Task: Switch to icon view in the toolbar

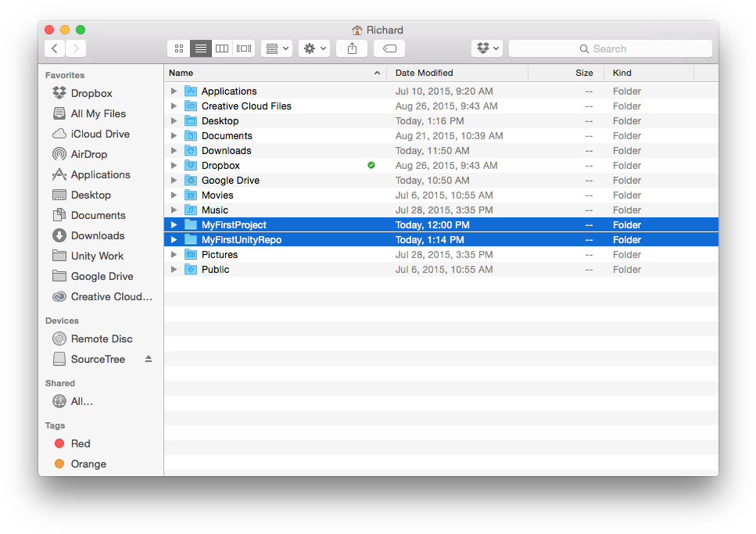Action: (178, 48)
